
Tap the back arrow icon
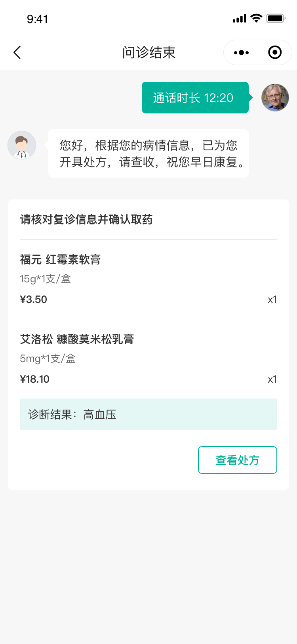coord(17,52)
